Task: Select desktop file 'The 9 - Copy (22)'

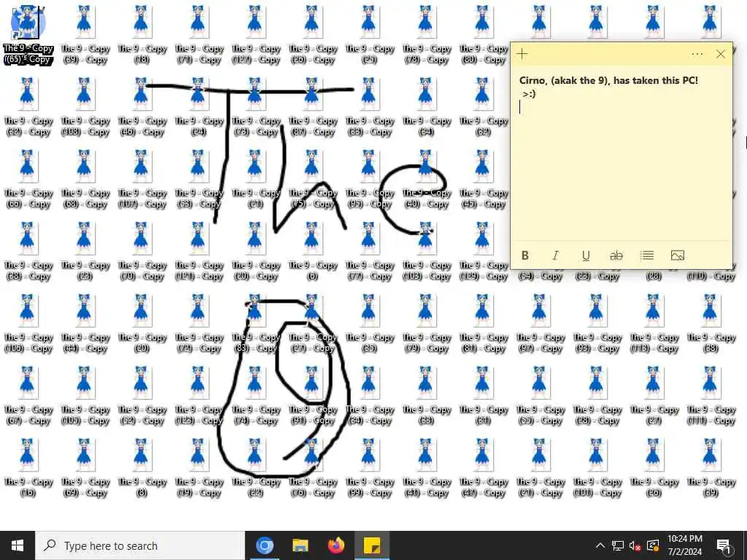Action: click(x=255, y=469)
